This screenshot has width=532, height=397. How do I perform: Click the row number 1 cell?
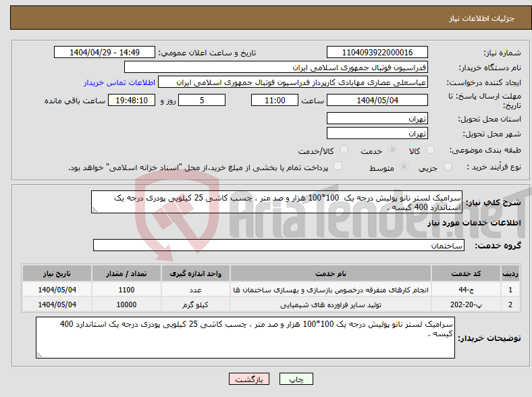[510, 290]
